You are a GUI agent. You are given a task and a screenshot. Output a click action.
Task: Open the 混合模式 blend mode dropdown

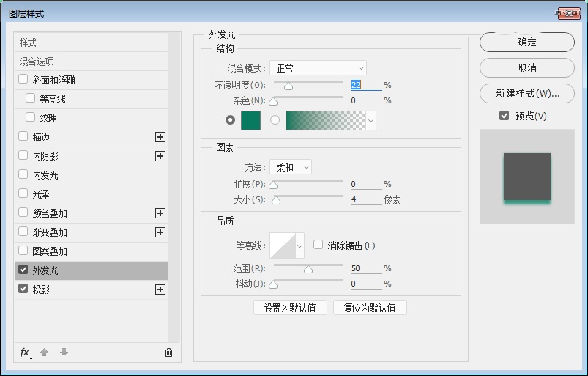point(317,68)
